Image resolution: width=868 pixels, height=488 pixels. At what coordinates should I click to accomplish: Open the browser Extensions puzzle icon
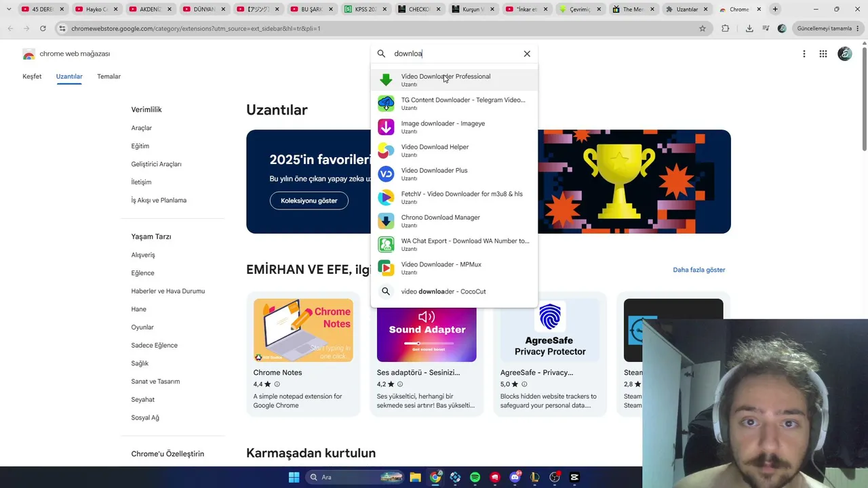726,28
